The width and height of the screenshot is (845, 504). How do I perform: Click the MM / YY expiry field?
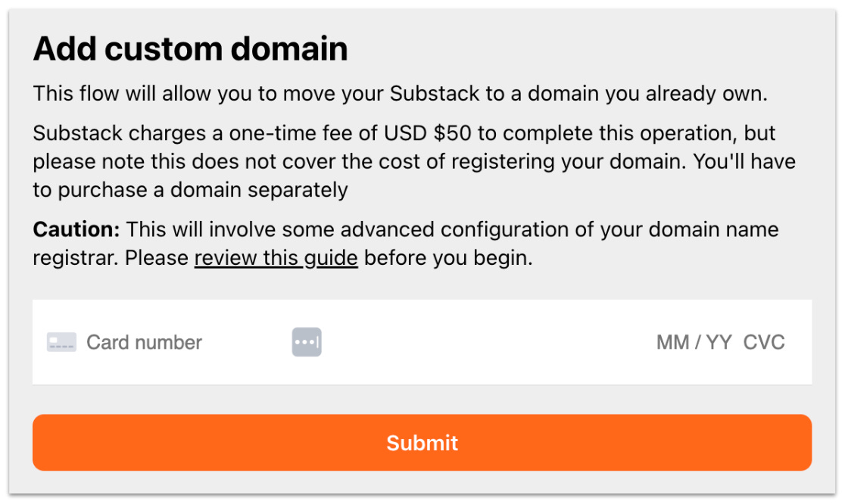pyautogui.click(x=691, y=342)
